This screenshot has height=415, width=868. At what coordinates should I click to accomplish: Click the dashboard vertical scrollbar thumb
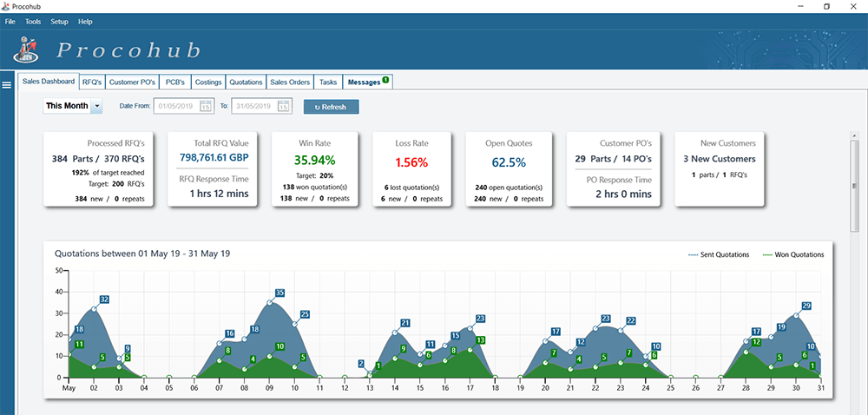coord(855,186)
